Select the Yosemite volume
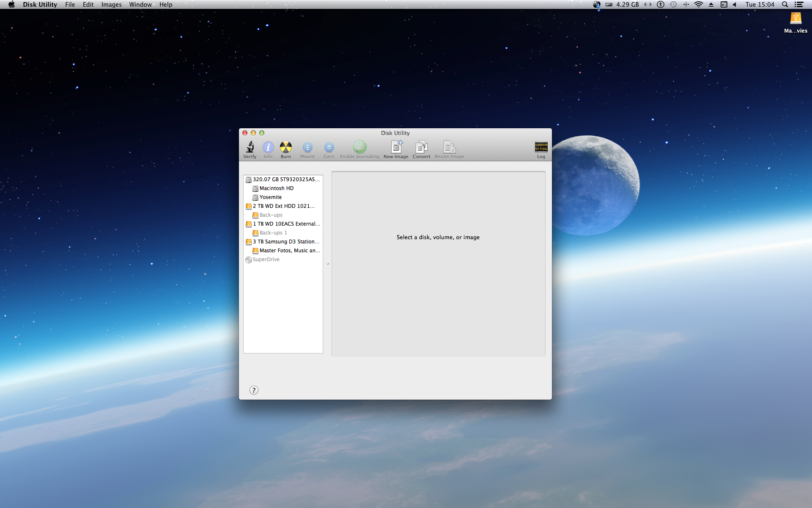 [283, 197]
